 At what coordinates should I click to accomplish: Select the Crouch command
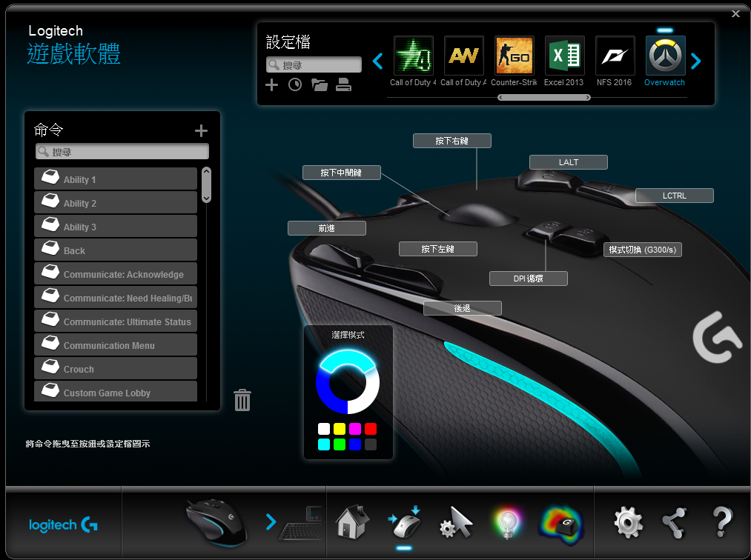(116, 369)
